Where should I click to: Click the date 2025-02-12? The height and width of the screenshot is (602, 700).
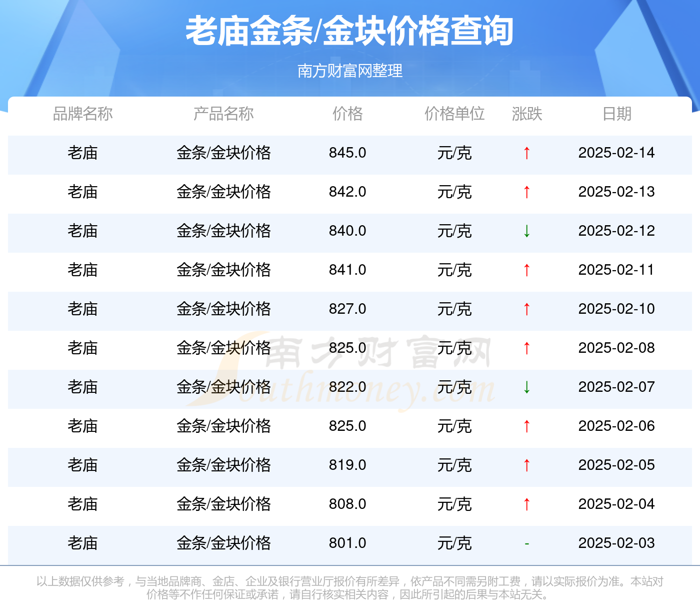pos(616,231)
